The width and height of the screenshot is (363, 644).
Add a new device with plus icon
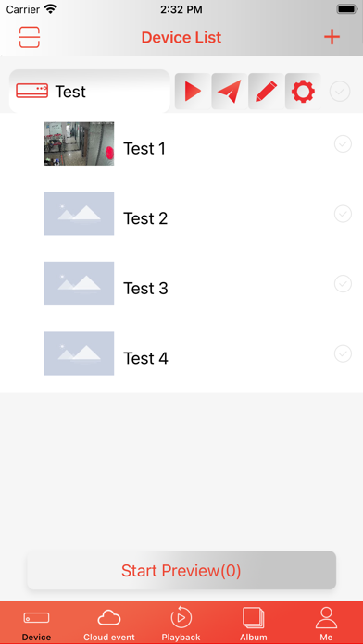[x=332, y=37]
